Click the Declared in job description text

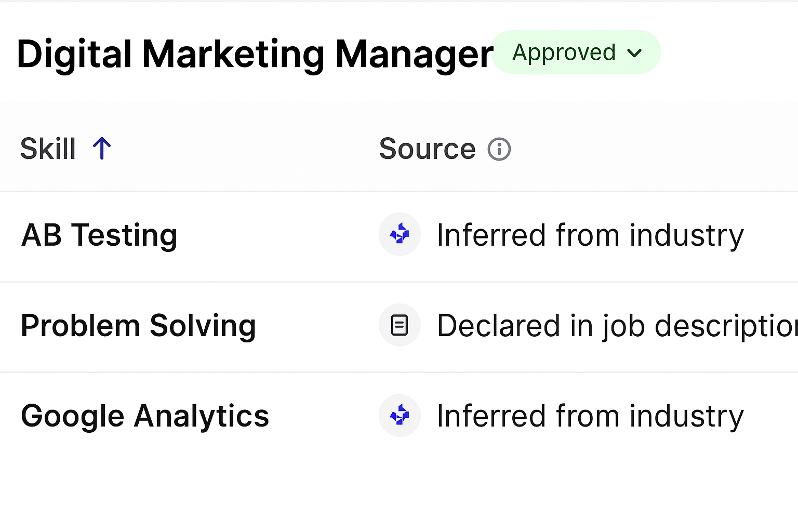click(x=617, y=326)
